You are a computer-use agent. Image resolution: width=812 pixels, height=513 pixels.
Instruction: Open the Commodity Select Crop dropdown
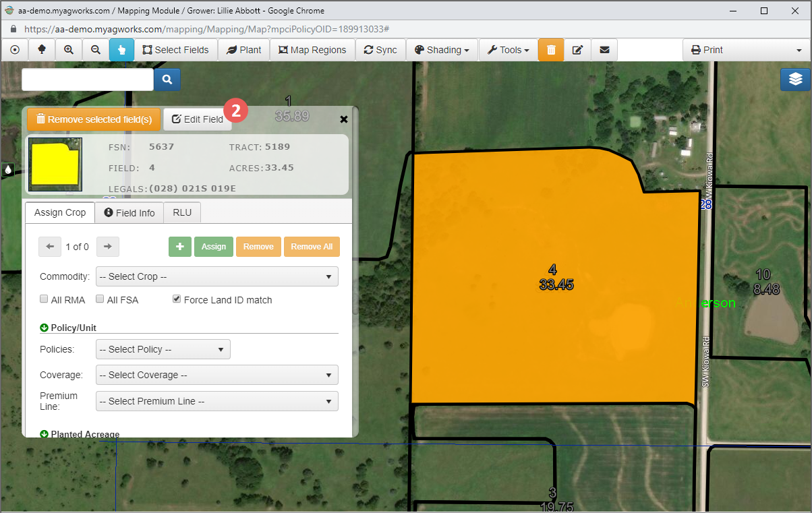[x=217, y=276]
